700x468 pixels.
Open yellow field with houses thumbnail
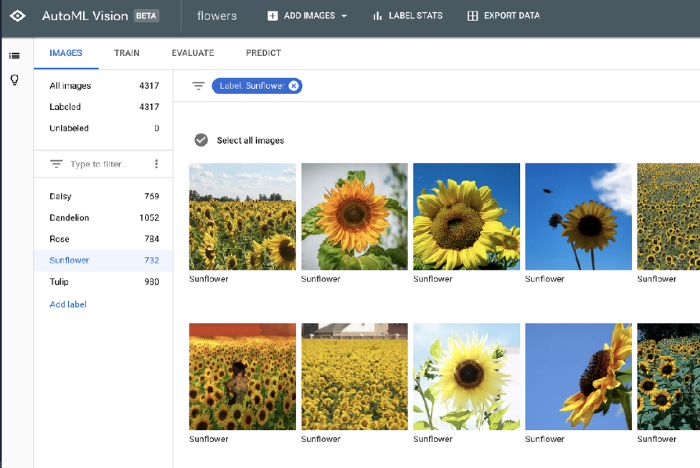pyautogui.click(x=354, y=376)
